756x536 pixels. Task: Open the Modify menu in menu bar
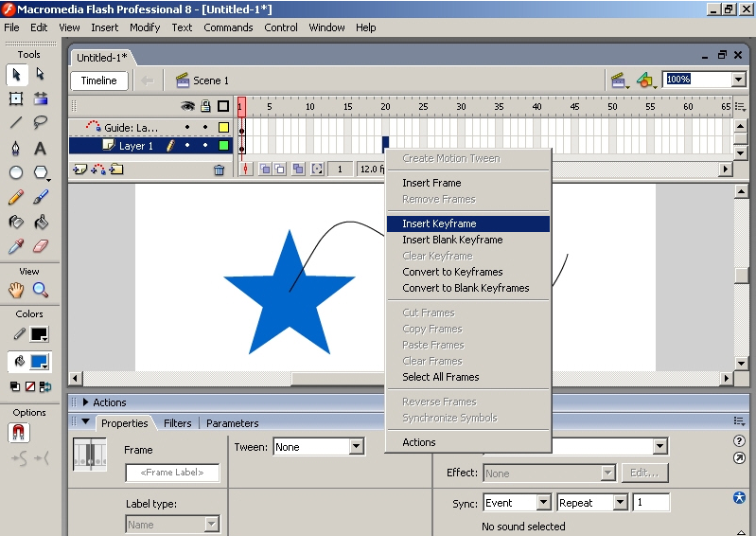[x=145, y=27]
